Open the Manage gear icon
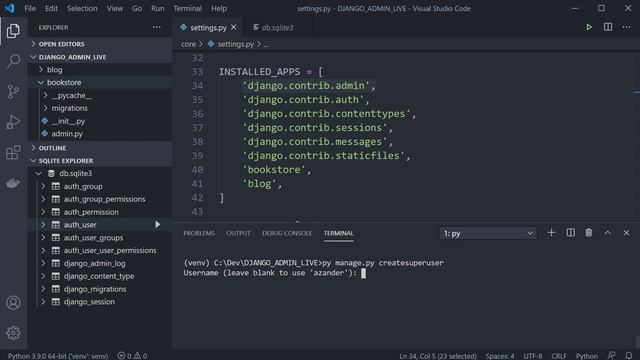The height and width of the screenshot is (360, 640). (13, 333)
